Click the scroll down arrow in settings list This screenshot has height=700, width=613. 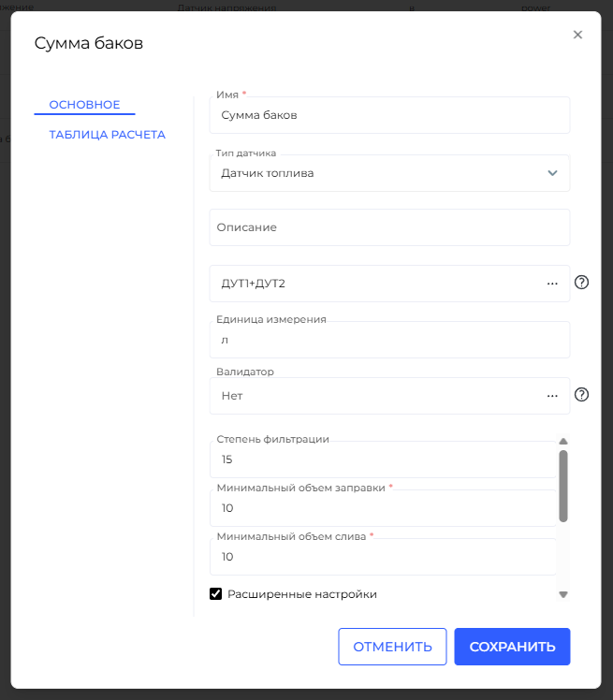coord(563,594)
